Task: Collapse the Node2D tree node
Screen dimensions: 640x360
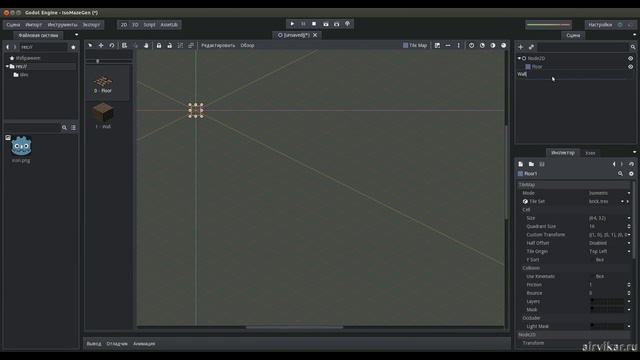Action: point(519,58)
